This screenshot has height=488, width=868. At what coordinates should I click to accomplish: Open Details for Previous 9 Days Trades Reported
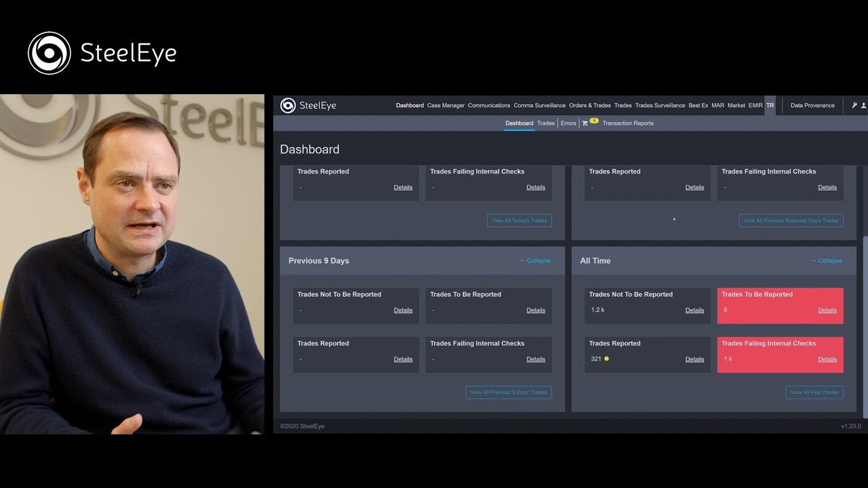403,359
